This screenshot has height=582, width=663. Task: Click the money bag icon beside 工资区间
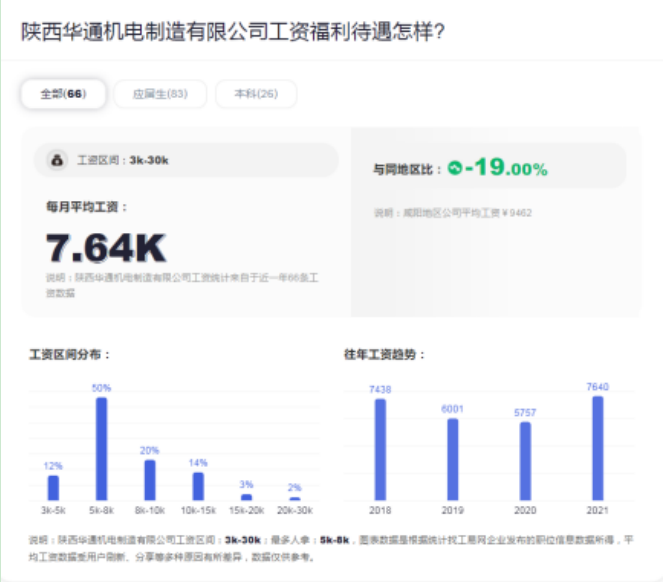[57, 160]
